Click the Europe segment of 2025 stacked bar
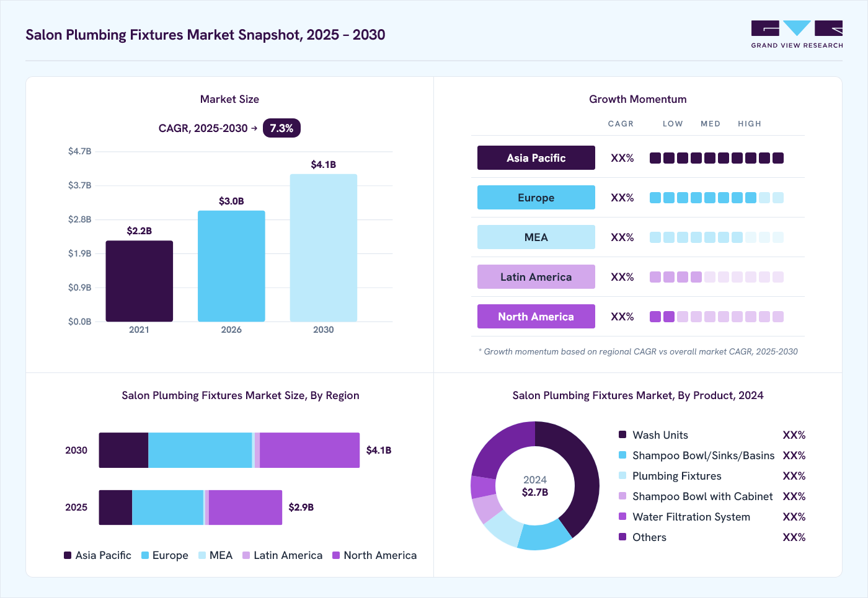Viewport: 868px width, 598px height. (x=168, y=508)
